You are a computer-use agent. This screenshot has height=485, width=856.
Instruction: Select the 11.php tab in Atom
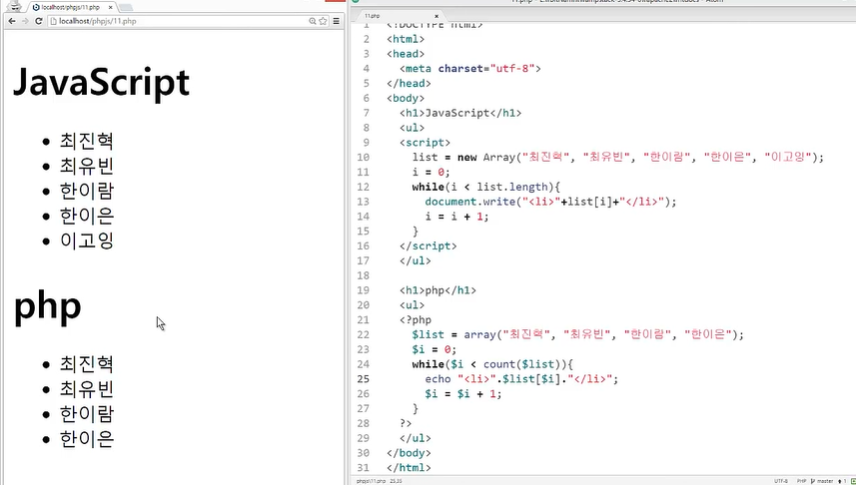[399, 16]
